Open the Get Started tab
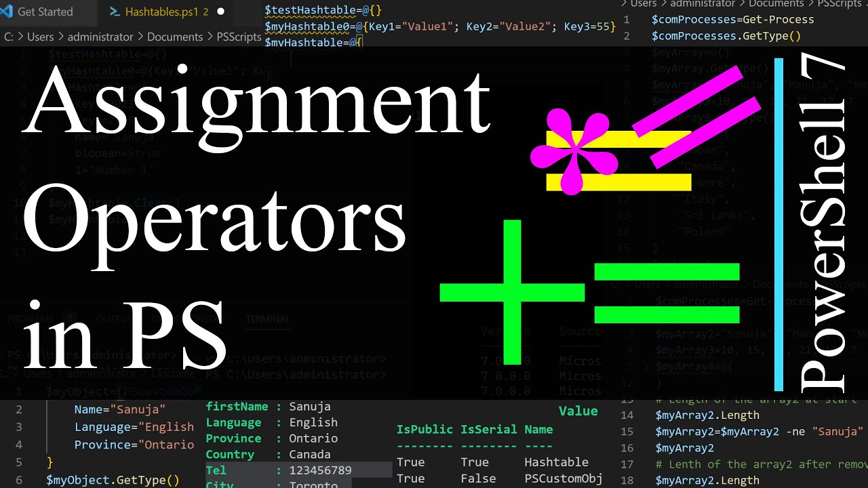The height and width of the screenshot is (488, 868). 45,12
